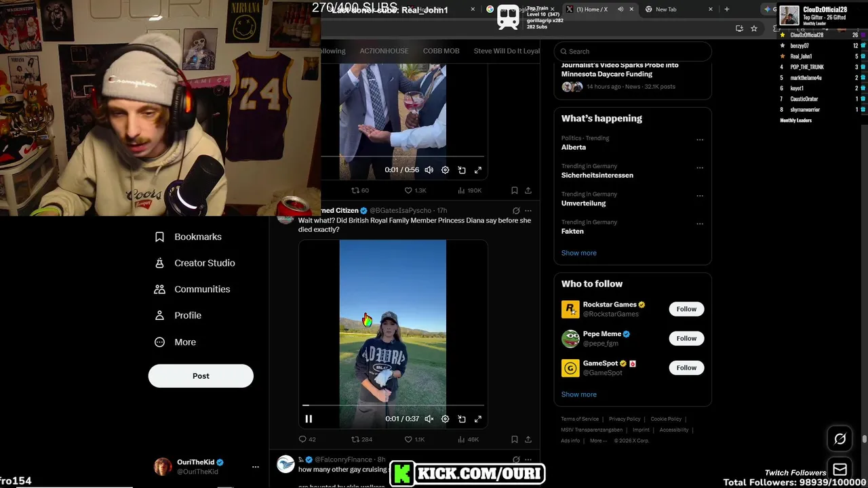Click the Grok icon on FalconryFinance post

pyautogui.click(x=516, y=460)
